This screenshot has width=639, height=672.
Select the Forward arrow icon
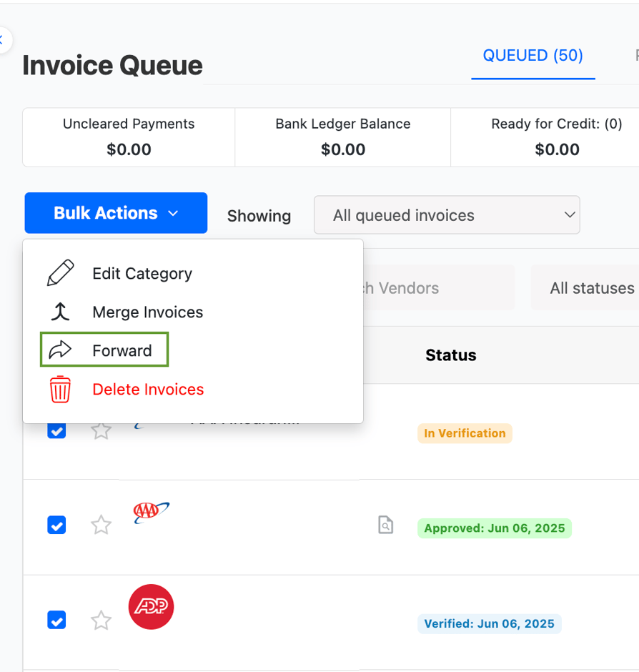60,350
